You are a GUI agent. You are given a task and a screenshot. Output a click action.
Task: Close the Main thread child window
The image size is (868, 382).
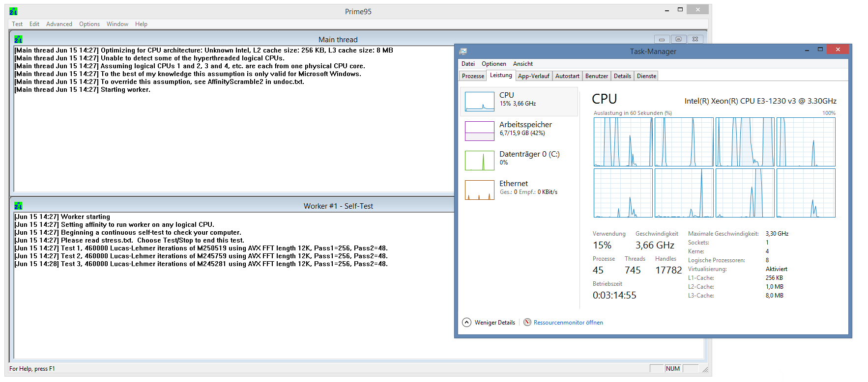(x=695, y=39)
